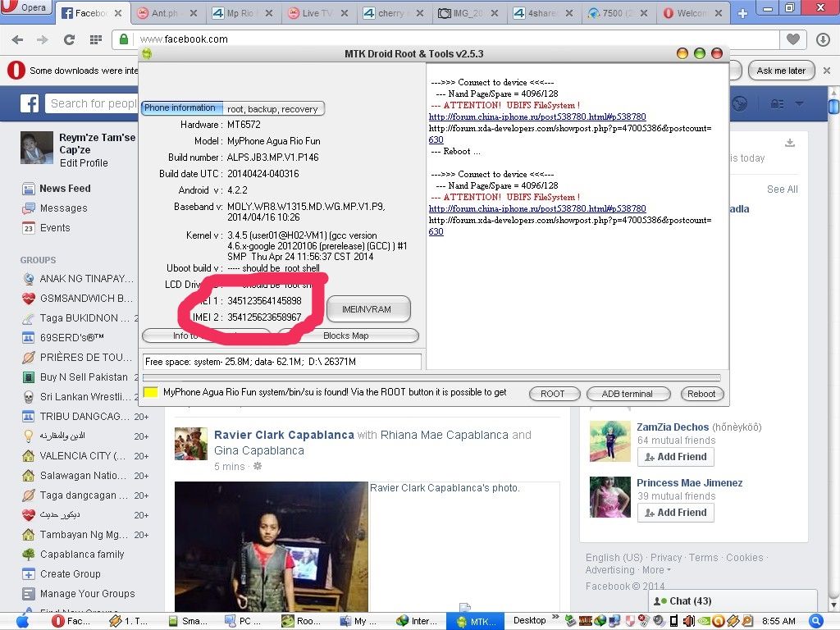Expand the More footer dropdown

point(655,570)
